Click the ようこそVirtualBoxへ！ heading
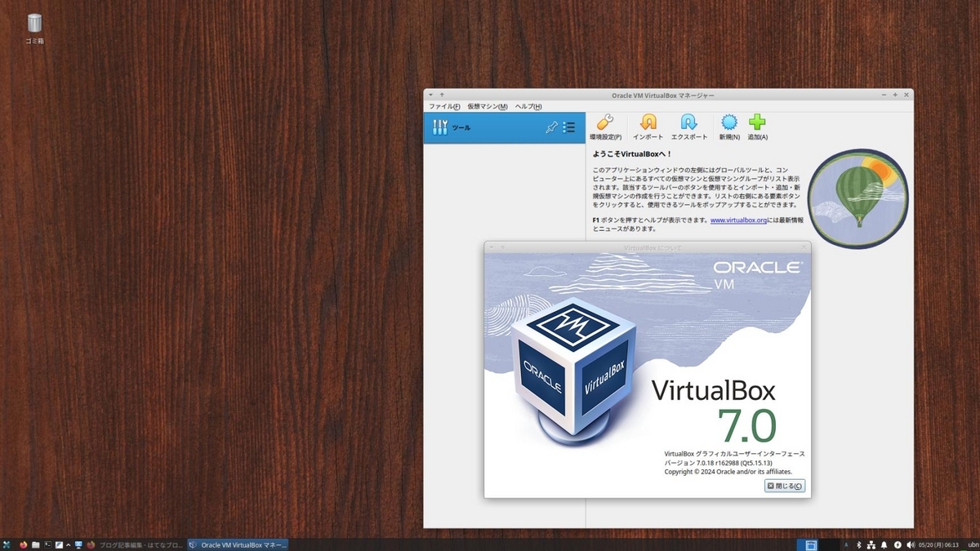 [632, 153]
